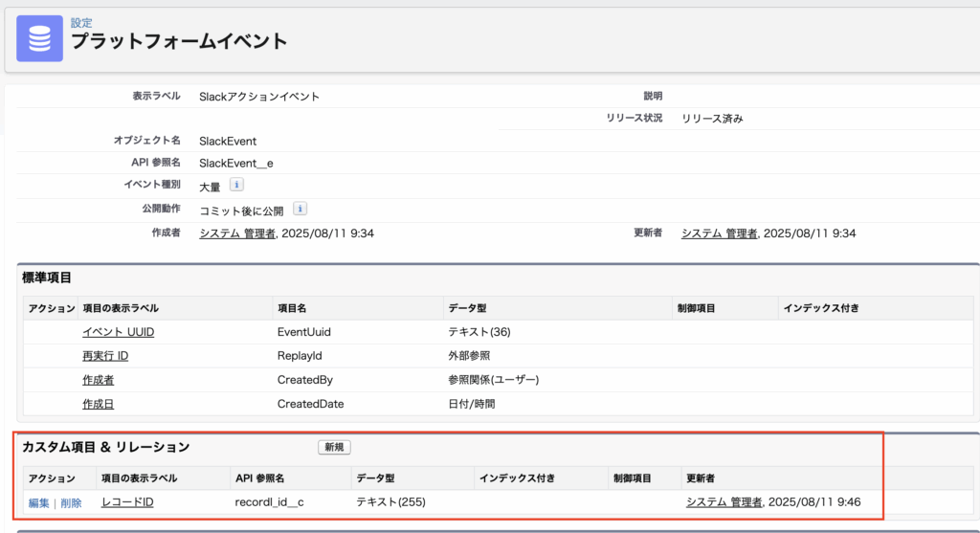This screenshot has width=980, height=533.
Task: Click the プラットフォームイベント page title
Action: pos(179,41)
